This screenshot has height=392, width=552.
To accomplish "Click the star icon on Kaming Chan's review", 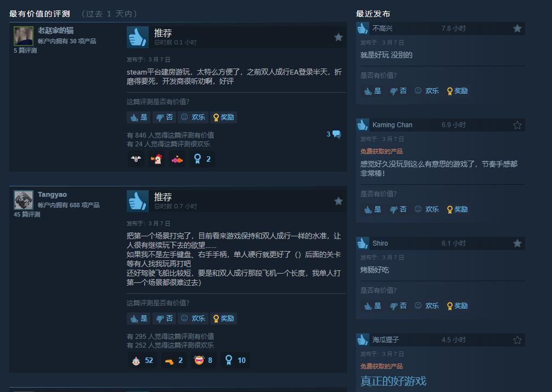I will [x=517, y=125].
